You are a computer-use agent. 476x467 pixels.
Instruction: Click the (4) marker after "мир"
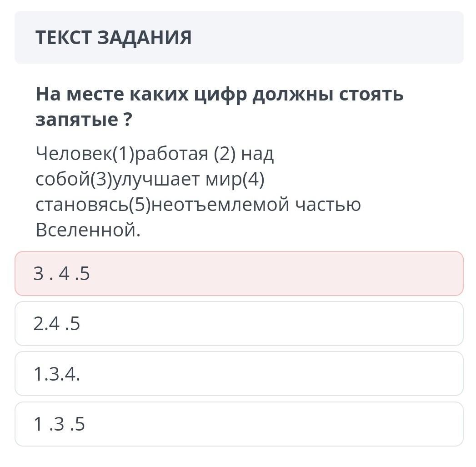[x=253, y=180]
